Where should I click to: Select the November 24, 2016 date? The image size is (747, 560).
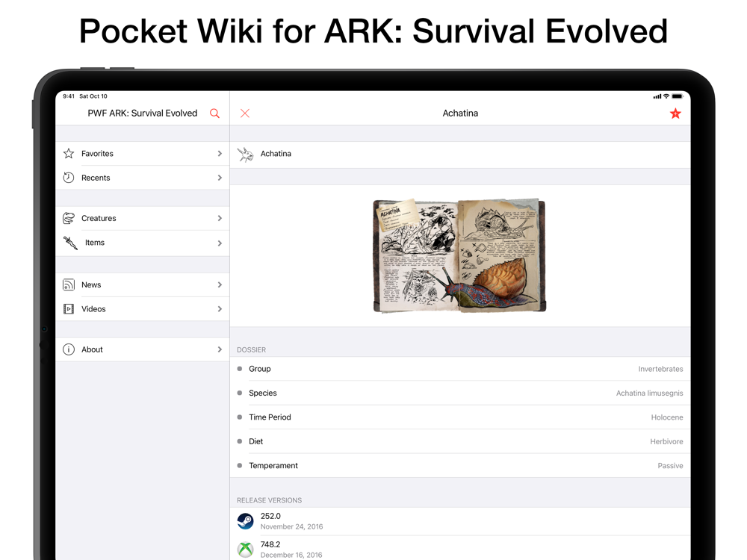(x=291, y=526)
